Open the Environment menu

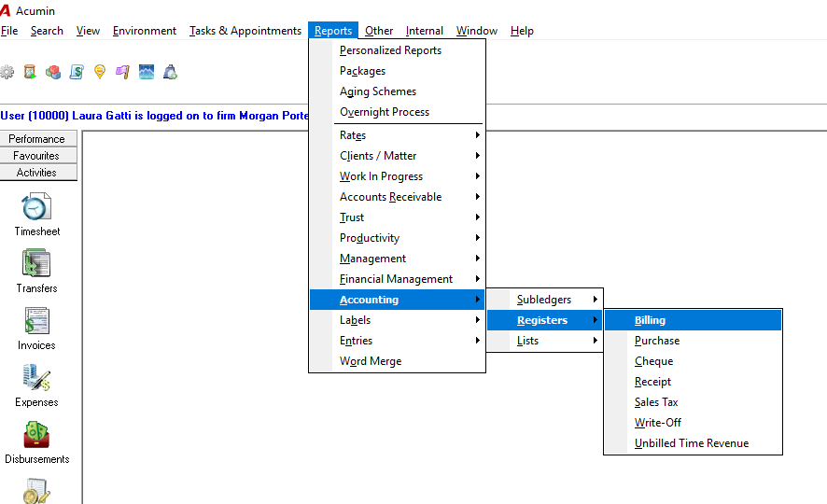point(145,31)
